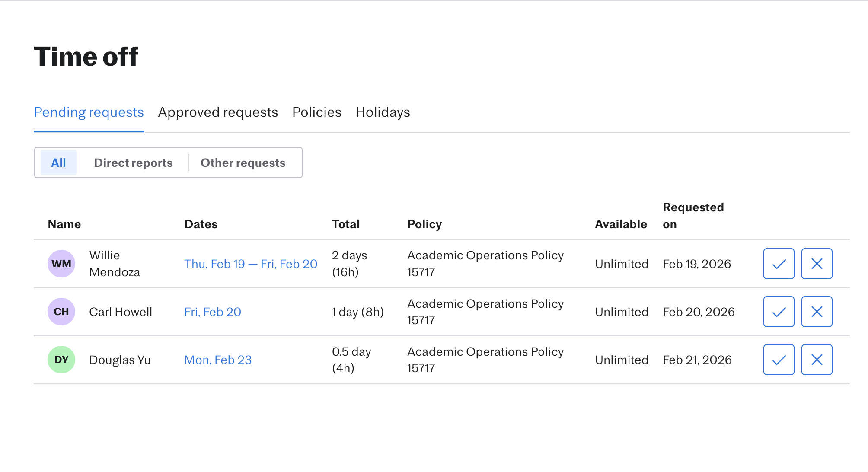Approve Carl Howell's request with checkmark
Screen dimensions: 868x472
coord(779,312)
